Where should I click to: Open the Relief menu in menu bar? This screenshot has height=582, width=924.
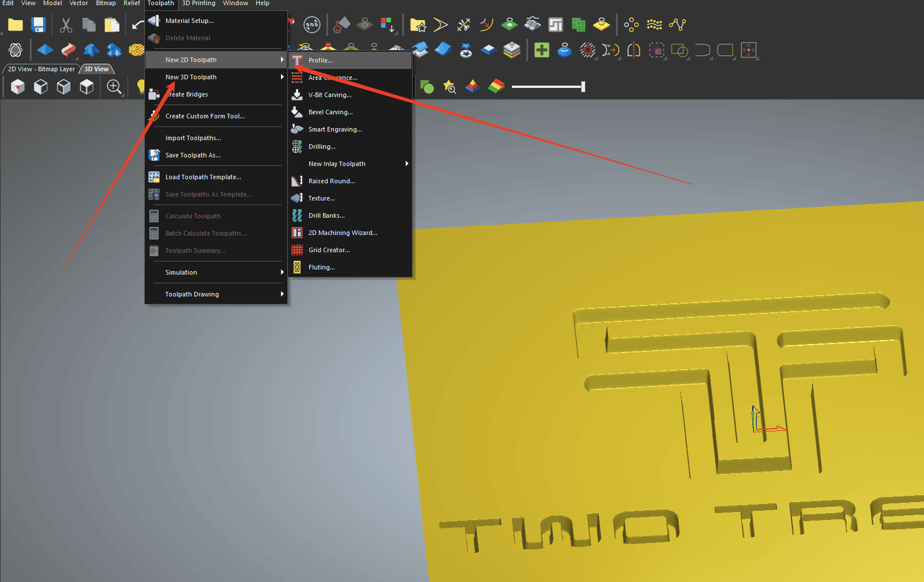[132, 3]
